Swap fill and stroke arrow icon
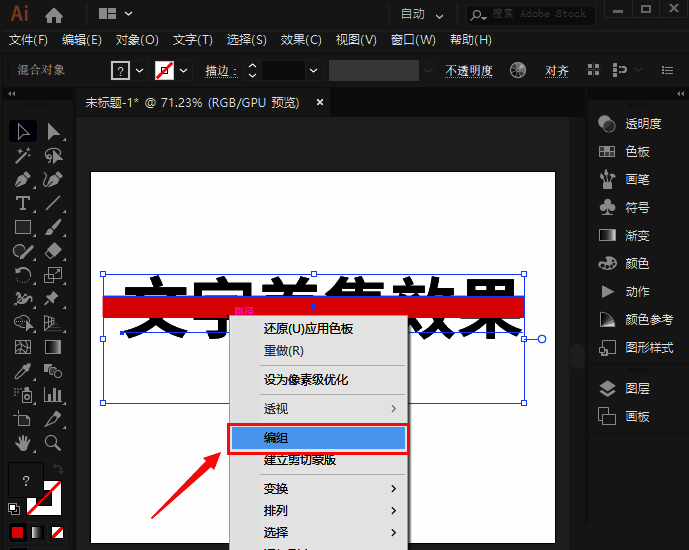This screenshot has width=689, height=550. (x=58, y=469)
